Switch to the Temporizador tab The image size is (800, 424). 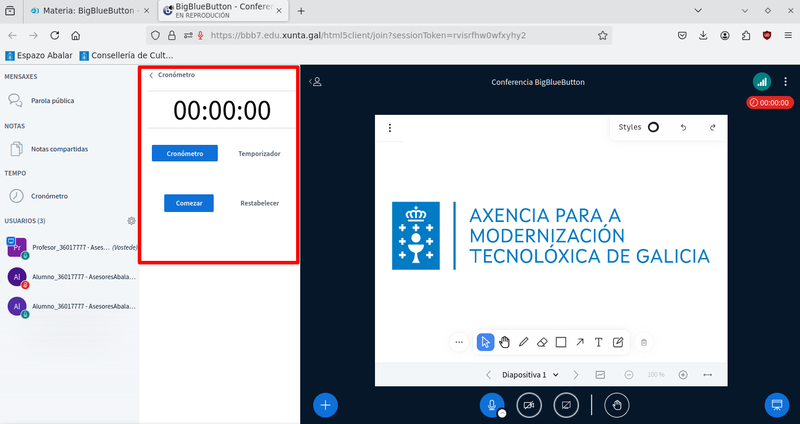point(259,154)
